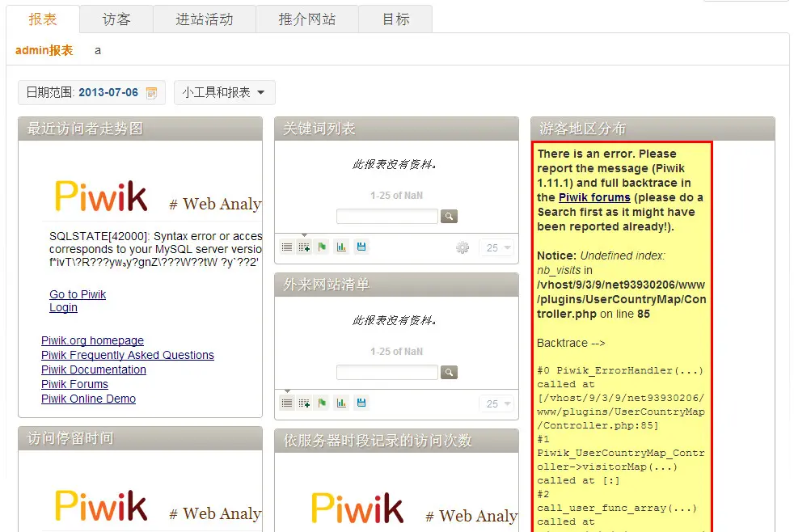
Task: Open the Piwik Online Demo link
Action: point(88,399)
